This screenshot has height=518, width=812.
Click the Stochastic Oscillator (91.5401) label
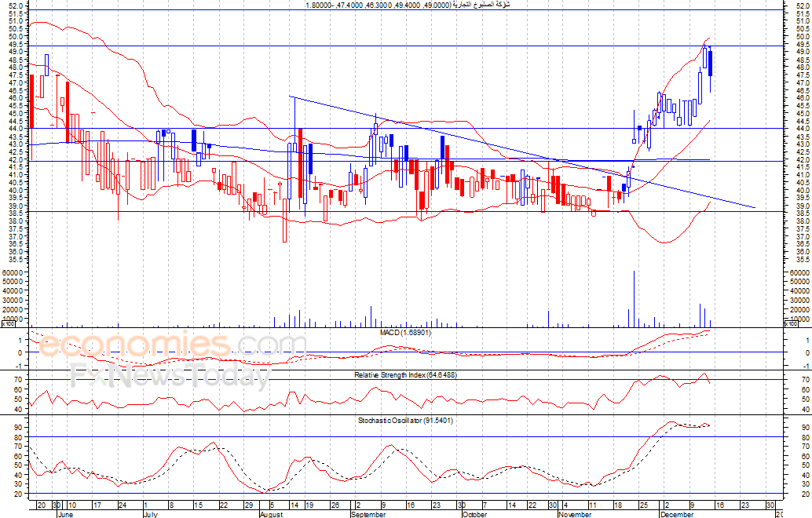(x=405, y=421)
